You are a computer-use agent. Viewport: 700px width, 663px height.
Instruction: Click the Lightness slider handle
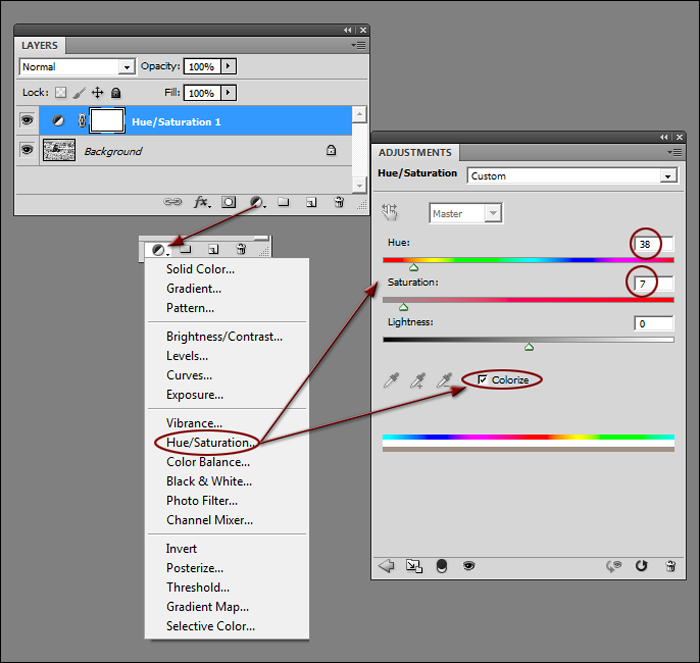pyautogui.click(x=529, y=347)
